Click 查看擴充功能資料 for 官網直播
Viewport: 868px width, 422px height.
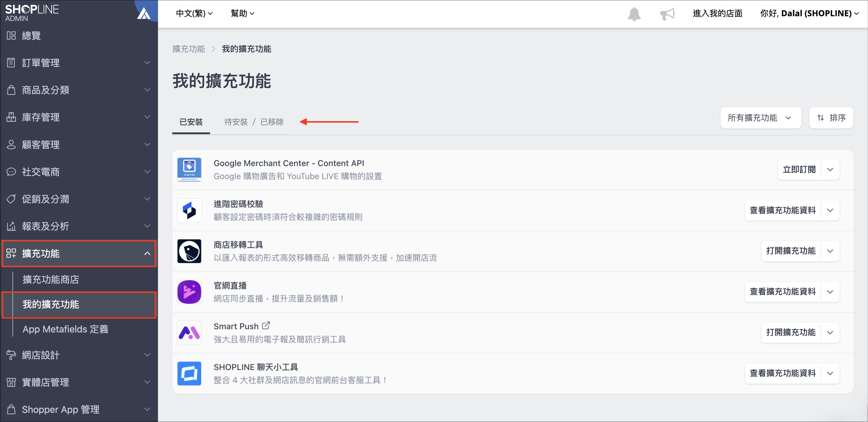tap(783, 292)
